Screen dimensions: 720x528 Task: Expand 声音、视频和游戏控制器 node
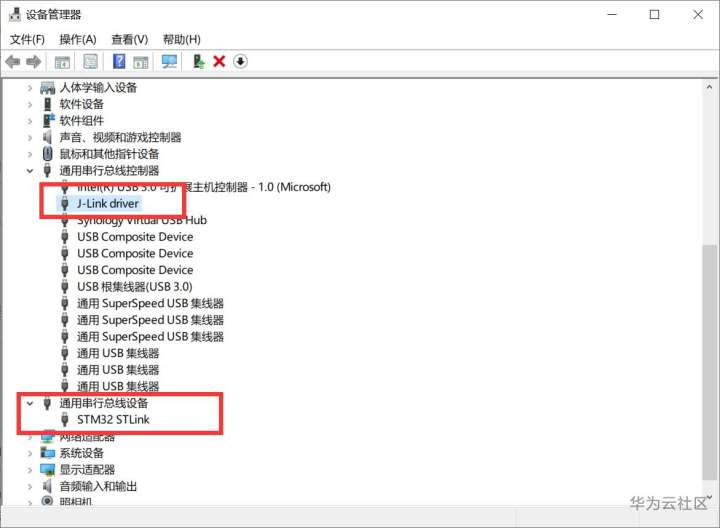pyautogui.click(x=30, y=137)
